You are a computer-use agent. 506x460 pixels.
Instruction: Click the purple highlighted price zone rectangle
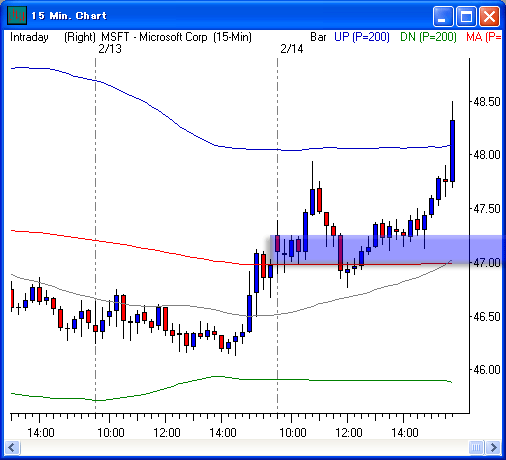point(387,249)
